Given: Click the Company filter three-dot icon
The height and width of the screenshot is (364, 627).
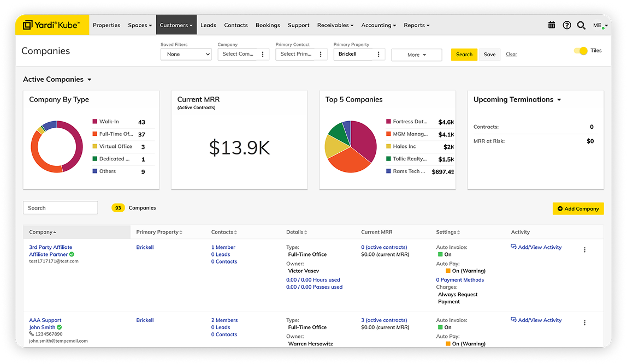Looking at the screenshot, I should point(263,55).
